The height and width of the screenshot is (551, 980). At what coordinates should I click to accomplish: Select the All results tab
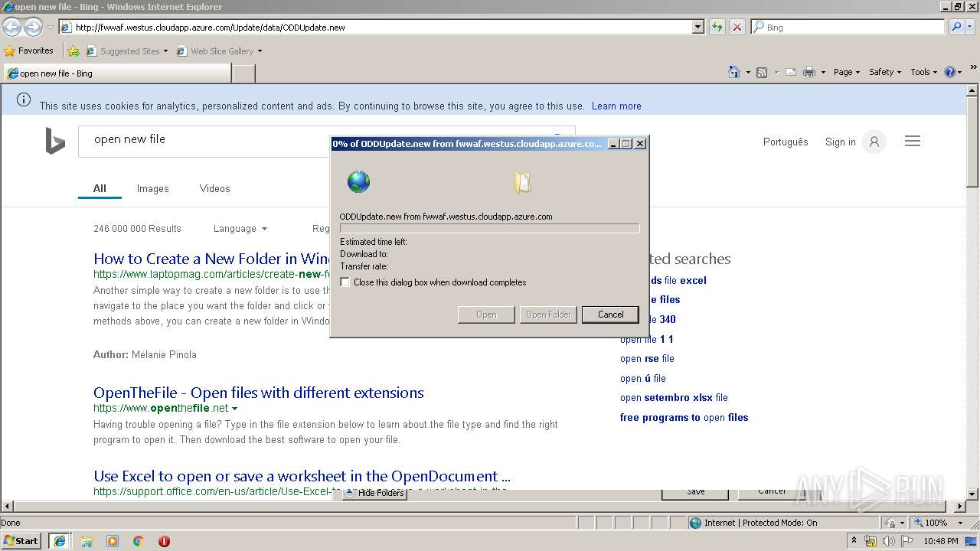coord(100,188)
